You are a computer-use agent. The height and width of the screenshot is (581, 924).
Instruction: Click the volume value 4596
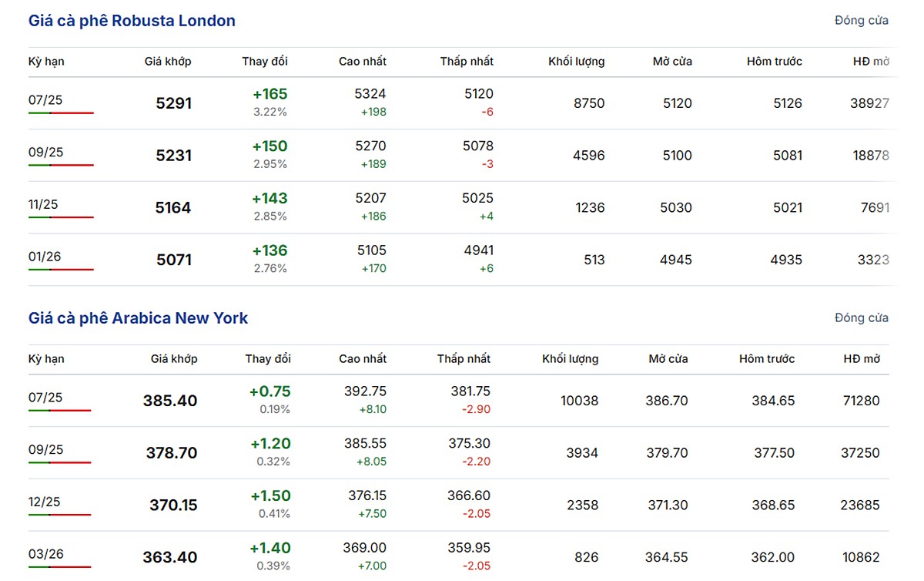pos(589,156)
